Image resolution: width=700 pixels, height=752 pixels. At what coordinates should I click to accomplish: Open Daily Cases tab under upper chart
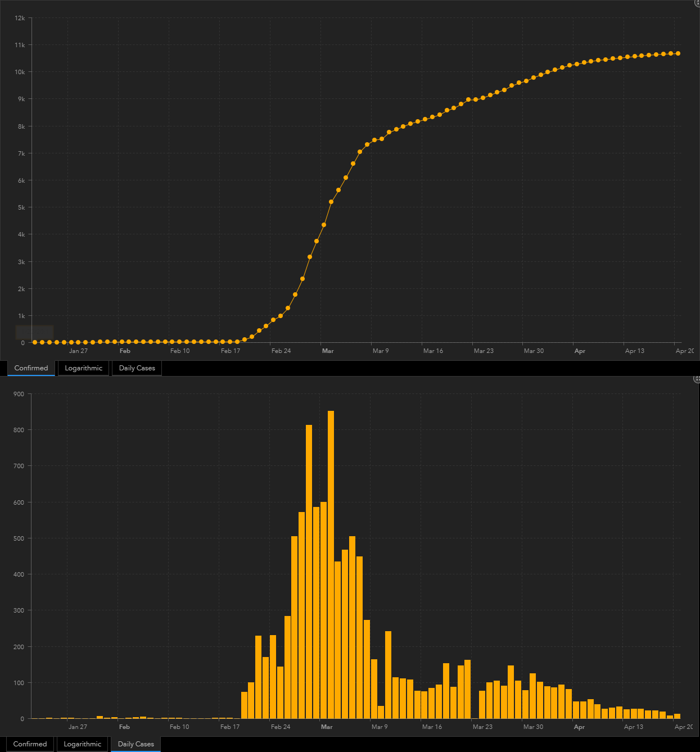(137, 368)
